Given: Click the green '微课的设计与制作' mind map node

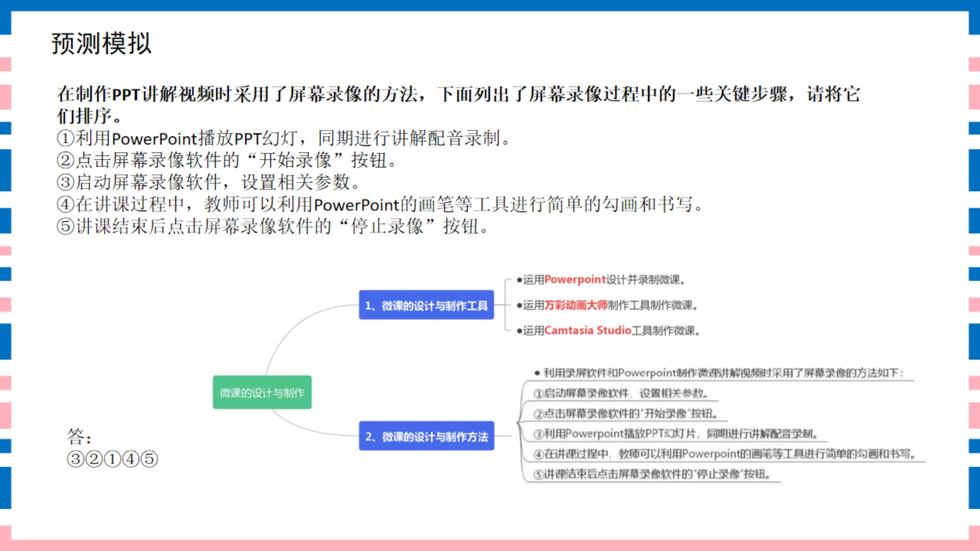Looking at the screenshot, I should [x=262, y=392].
